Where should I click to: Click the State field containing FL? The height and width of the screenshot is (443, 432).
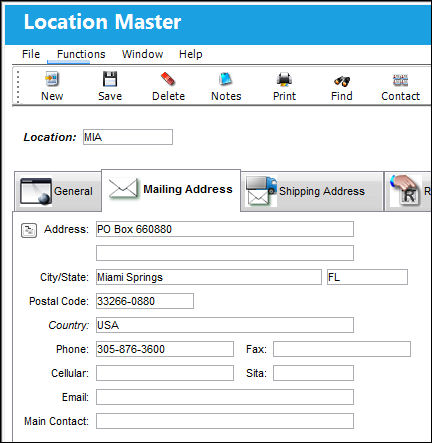coord(367,277)
